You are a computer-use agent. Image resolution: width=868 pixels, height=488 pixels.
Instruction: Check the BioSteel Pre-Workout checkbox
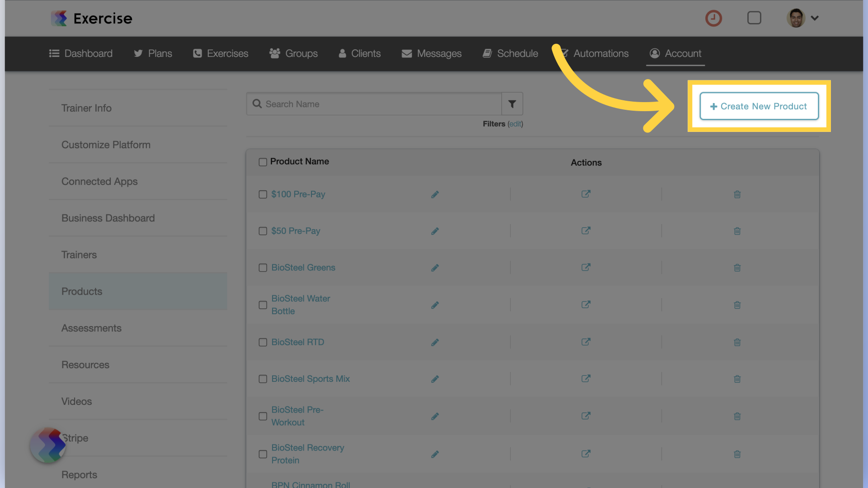[x=263, y=416]
